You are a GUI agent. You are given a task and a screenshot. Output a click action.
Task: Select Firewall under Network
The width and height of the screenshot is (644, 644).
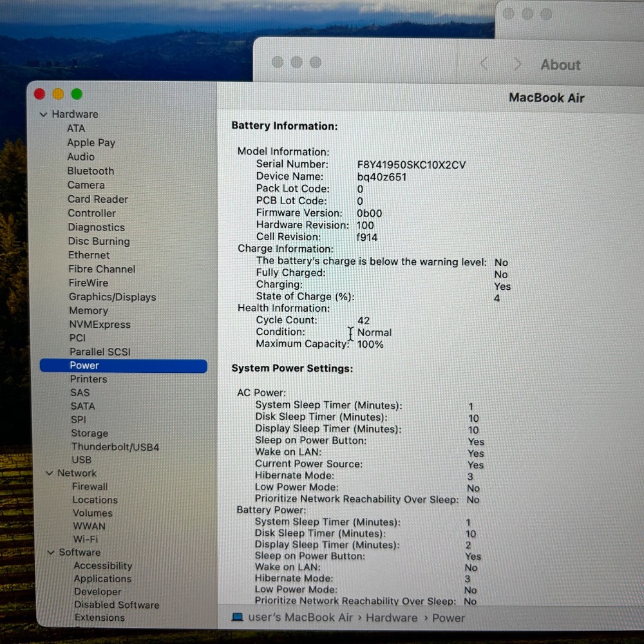coord(90,487)
